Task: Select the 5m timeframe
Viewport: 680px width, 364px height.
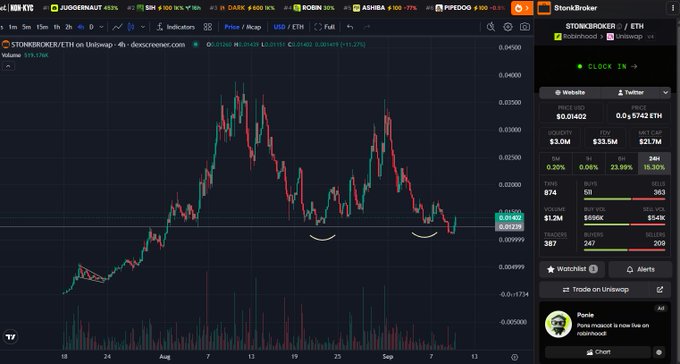Action: coord(26,27)
